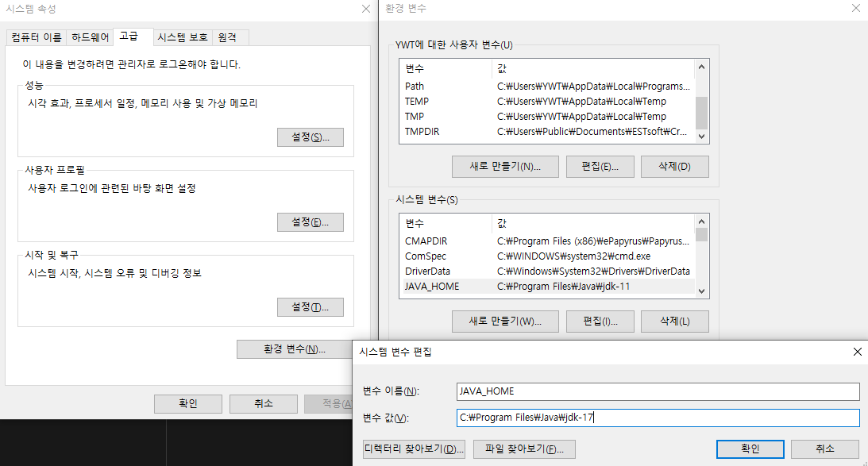Viewport: 868px width, 466px height.
Task: Select the TMPDIR user variable row
Action: click(x=546, y=132)
